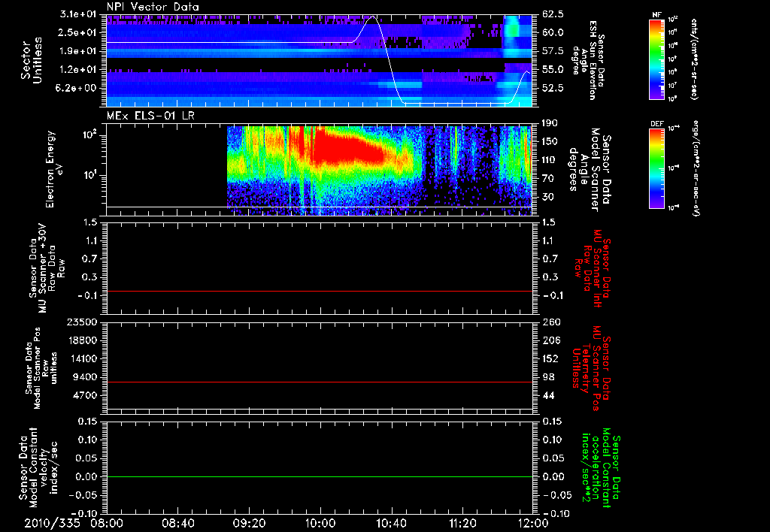770x532 pixels.
Task: Click the '2010/335' date label
Action: 52,523
